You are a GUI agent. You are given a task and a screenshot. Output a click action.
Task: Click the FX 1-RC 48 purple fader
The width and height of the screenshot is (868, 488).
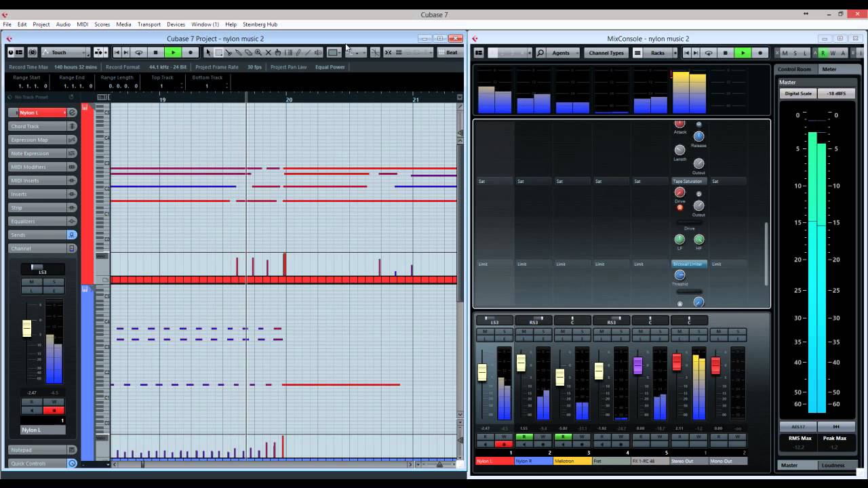[x=637, y=366]
